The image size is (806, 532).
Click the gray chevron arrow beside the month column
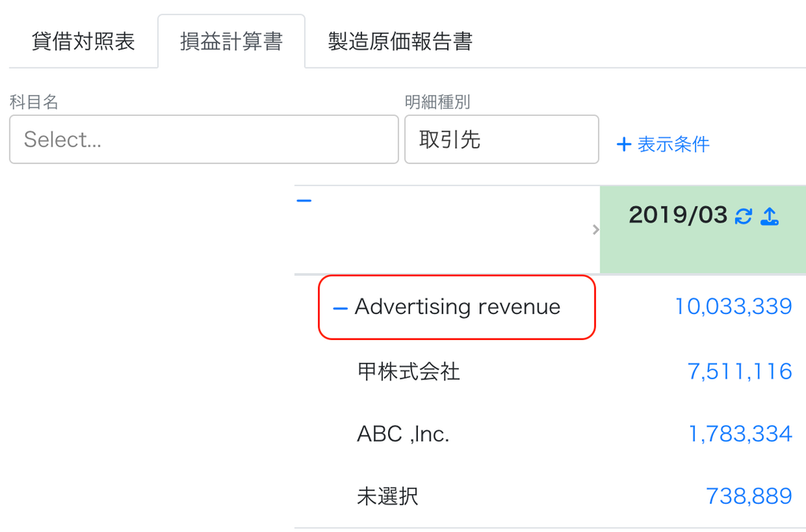(x=595, y=230)
